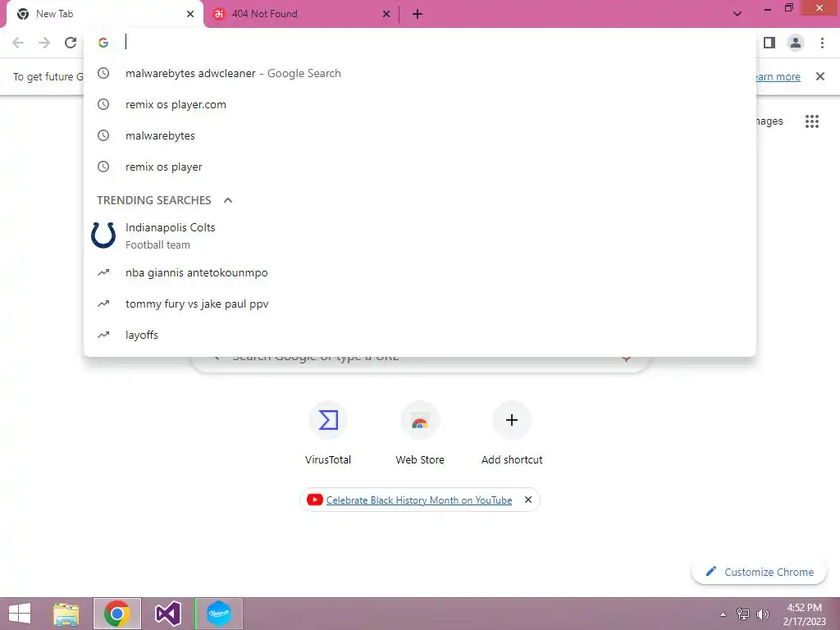Open Remix OS Player taskbar icon

click(x=218, y=614)
